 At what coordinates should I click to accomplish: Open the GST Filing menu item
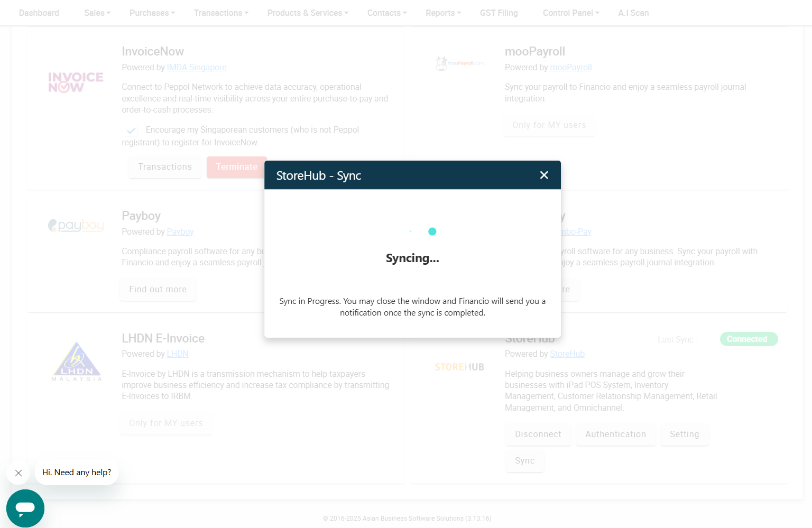click(499, 13)
